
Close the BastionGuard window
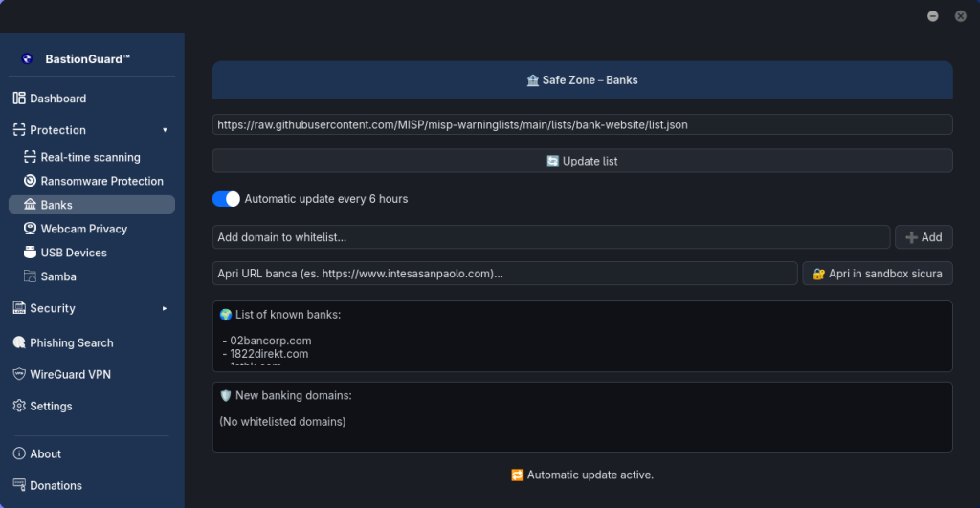[961, 16]
